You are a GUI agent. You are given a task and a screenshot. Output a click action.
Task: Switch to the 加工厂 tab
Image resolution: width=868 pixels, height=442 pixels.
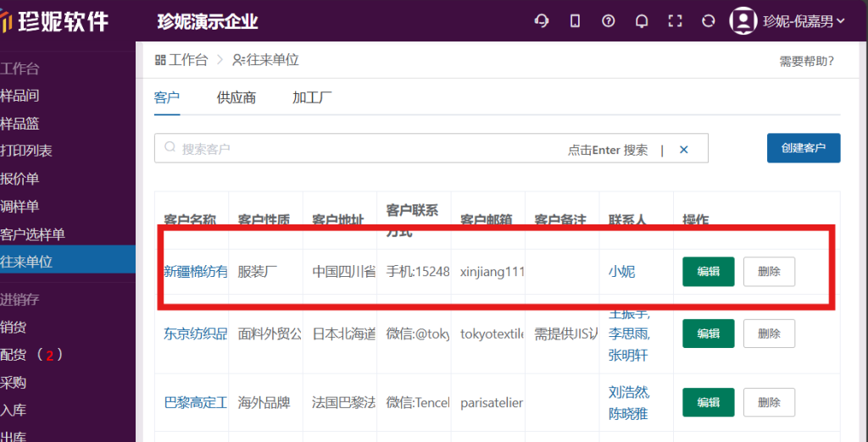[x=312, y=98]
